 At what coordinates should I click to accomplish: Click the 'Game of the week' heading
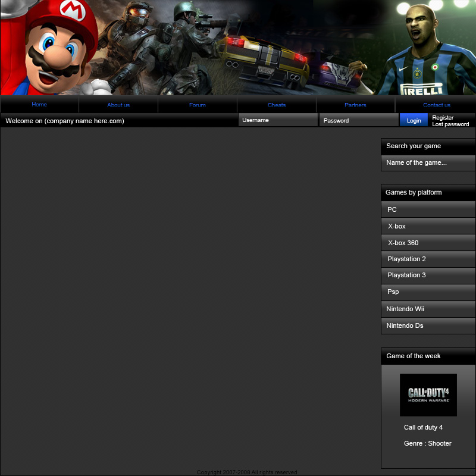click(x=413, y=356)
